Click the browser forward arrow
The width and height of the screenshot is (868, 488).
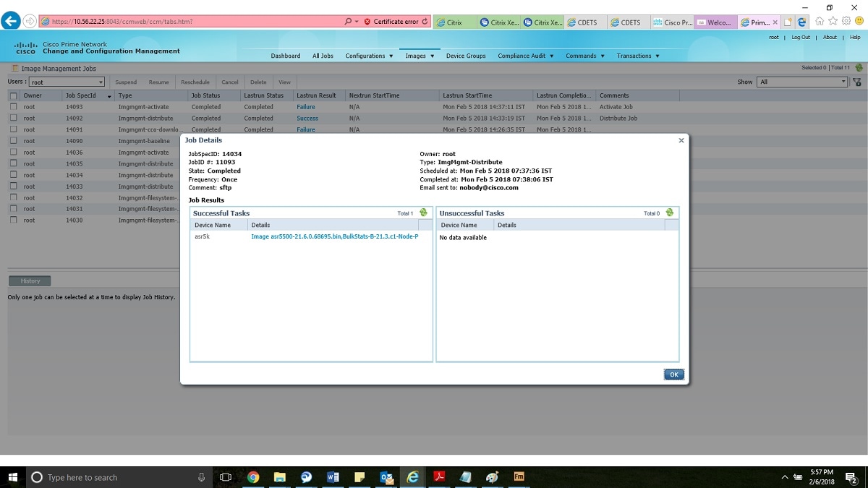30,22
